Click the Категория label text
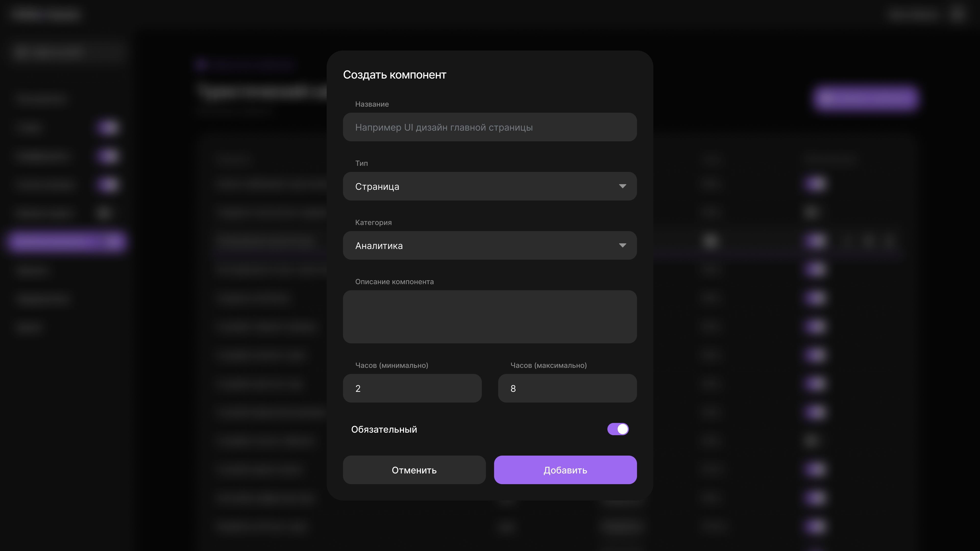The image size is (980, 551). point(373,222)
